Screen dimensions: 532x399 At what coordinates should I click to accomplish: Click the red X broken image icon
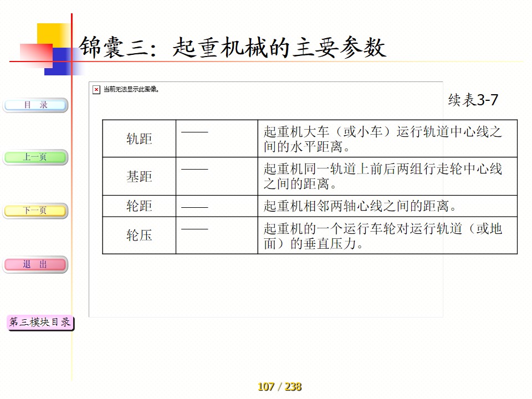(96, 90)
